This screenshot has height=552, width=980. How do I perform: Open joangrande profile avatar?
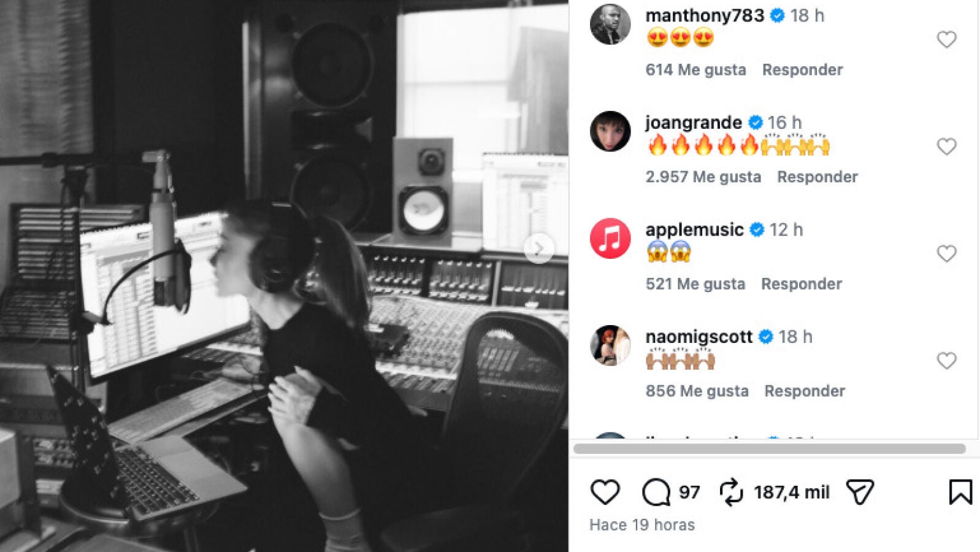(610, 131)
